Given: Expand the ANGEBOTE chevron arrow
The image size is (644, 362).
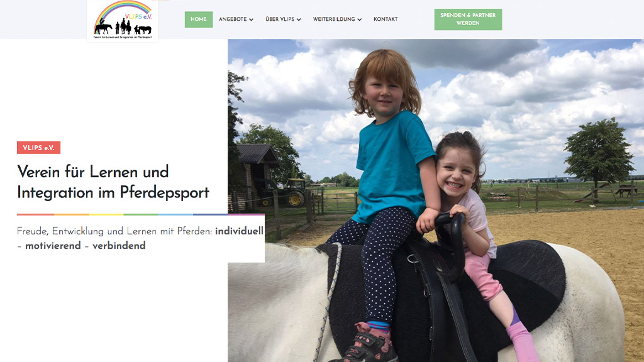Looking at the screenshot, I should click(252, 19).
